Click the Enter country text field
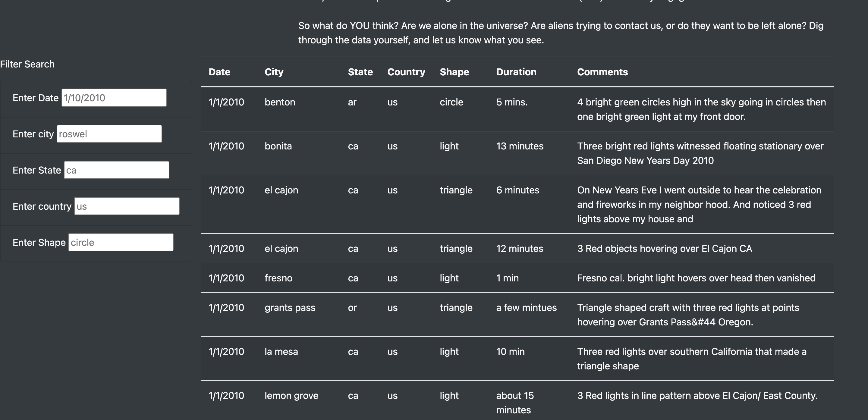868x420 pixels. click(x=127, y=206)
